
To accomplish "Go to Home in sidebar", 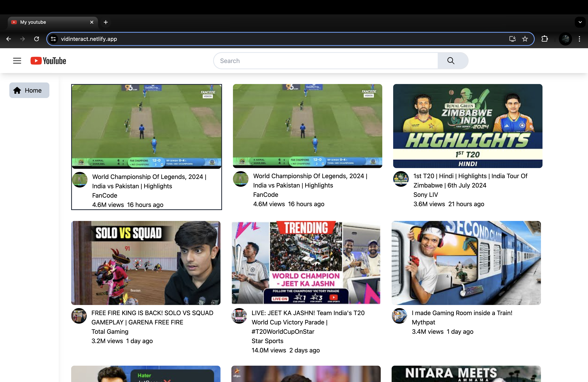I will click(x=29, y=90).
